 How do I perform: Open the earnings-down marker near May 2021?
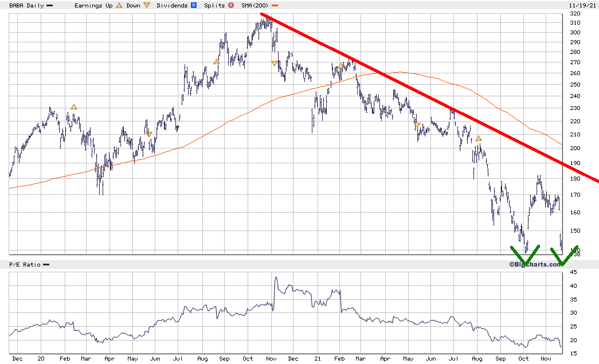pyautogui.click(x=417, y=125)
